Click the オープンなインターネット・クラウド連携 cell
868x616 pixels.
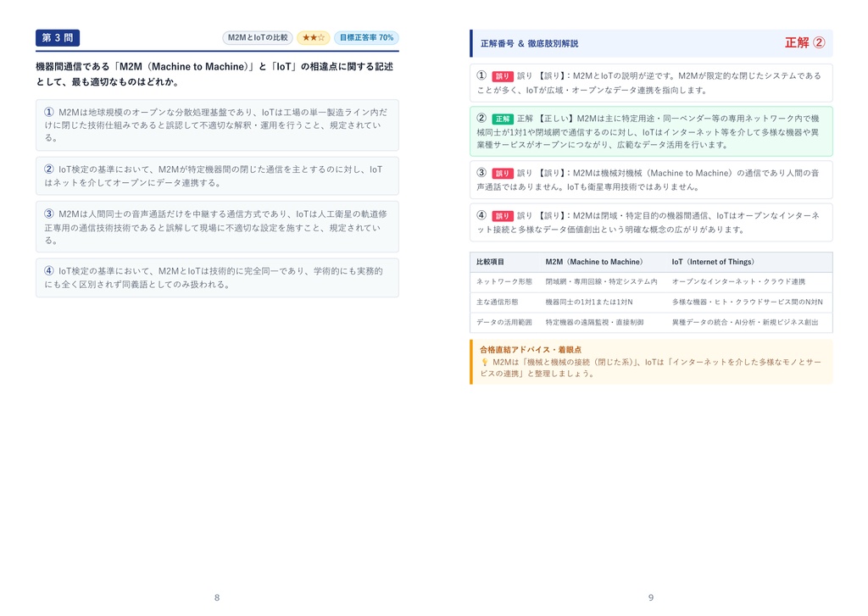coord(738,281)
